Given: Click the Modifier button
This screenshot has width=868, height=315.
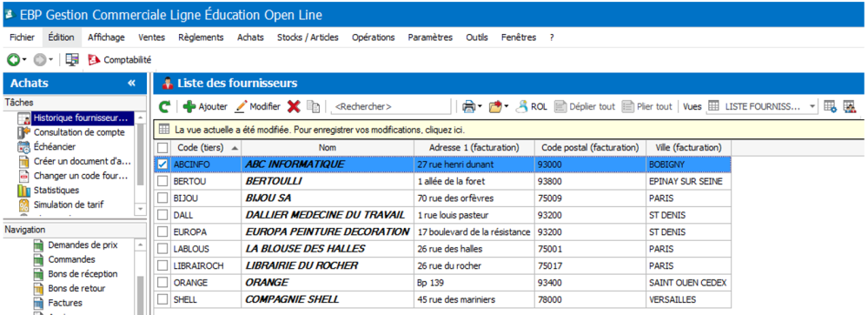Looking at the screenshot, I should pyautogui.click(x=258, y=106).
